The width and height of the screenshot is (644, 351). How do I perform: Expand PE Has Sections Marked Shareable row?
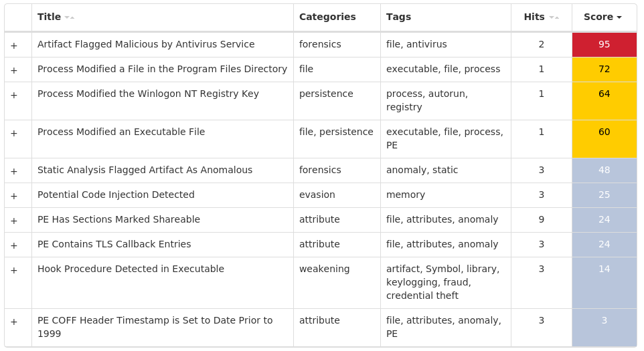14,221
